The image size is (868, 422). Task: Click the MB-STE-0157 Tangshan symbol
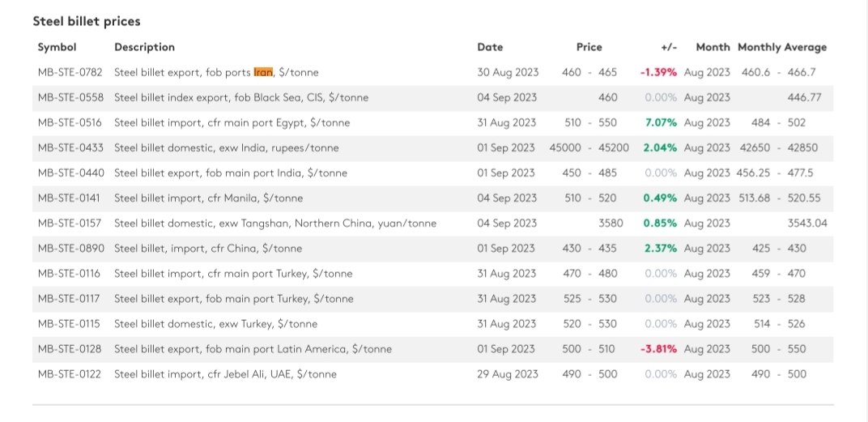(x=70, y=224)
